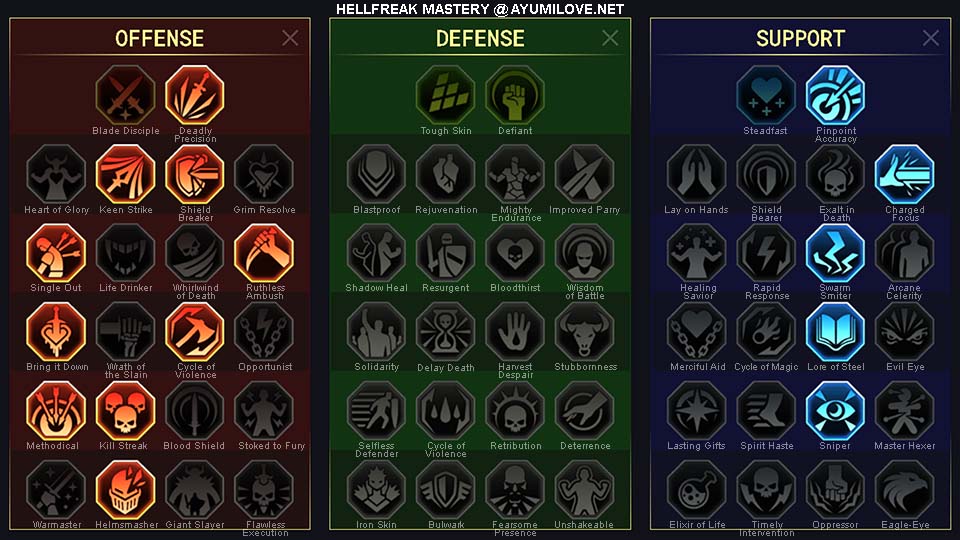This screenshot has width=960, height=540.
Task: Select the Delay Death hourglass icon
Action: (x=446, y=332)
